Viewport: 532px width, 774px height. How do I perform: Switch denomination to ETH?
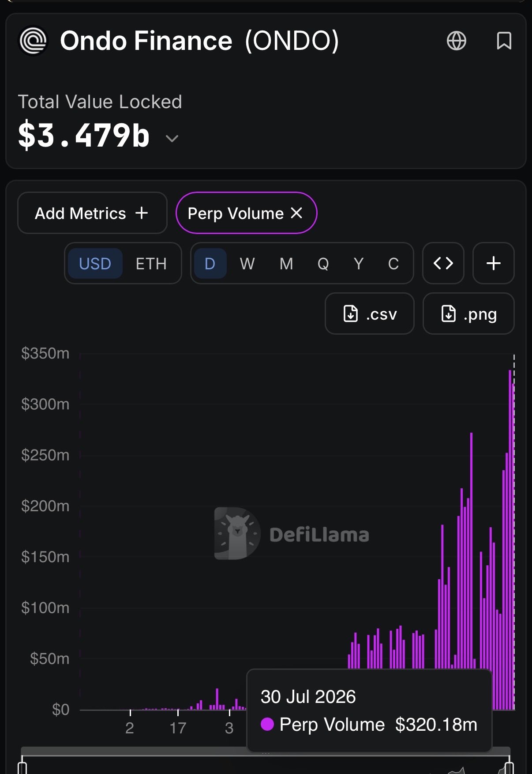pos(151,264)
